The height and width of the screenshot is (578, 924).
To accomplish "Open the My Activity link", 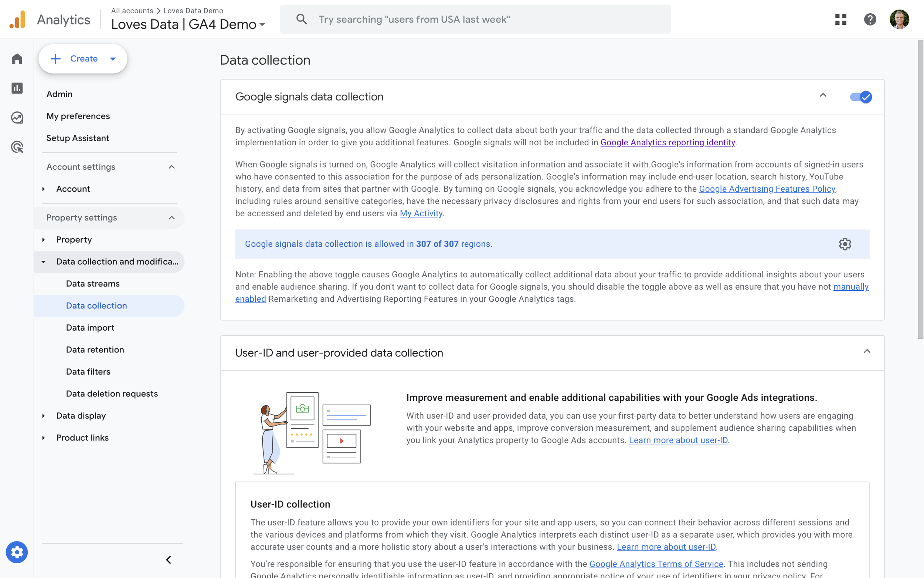I will pos(421,213).
